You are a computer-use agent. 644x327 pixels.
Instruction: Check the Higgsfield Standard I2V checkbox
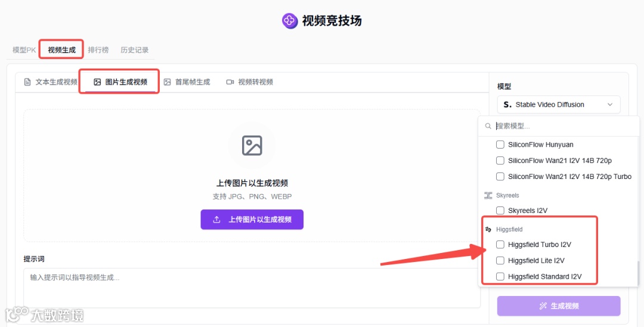pos(500,277)
